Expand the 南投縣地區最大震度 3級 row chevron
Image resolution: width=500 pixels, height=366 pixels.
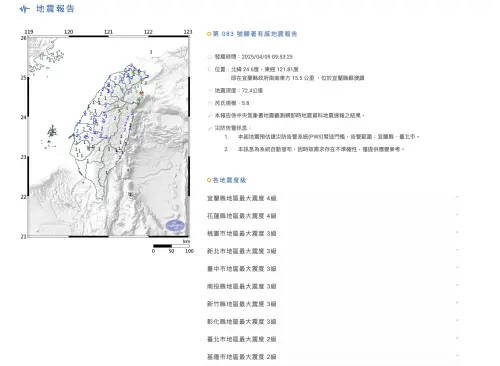[457, 286]
